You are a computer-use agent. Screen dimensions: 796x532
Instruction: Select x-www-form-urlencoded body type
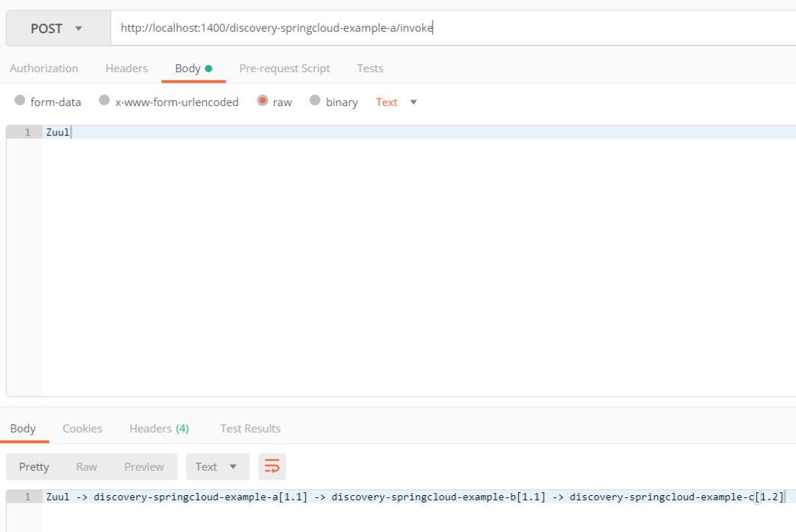pos(175,102)
